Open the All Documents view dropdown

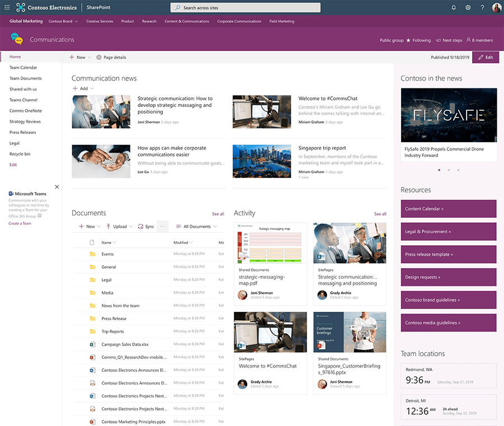(197, 227)
